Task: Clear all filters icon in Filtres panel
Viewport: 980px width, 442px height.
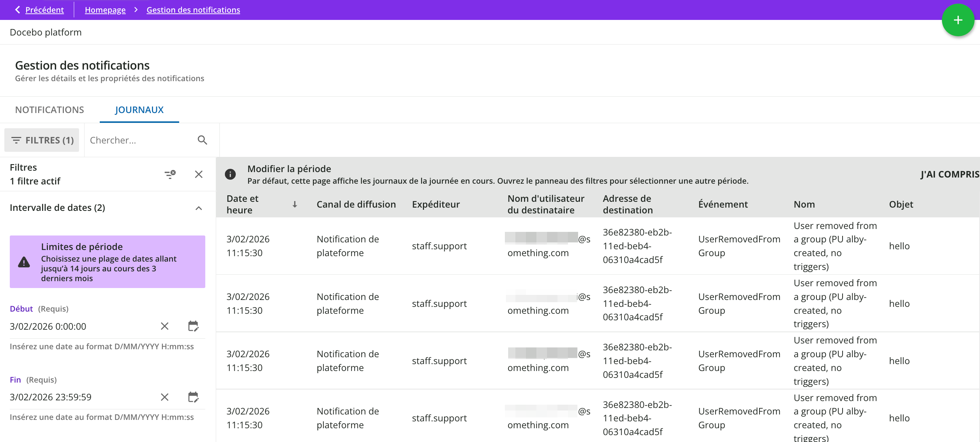Action: coord(170,174)
